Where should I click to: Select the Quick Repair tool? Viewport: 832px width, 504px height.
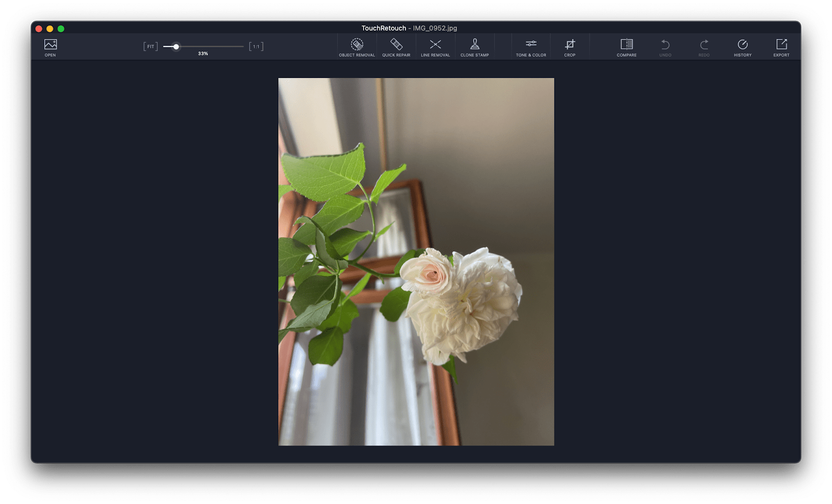point(396,47)
